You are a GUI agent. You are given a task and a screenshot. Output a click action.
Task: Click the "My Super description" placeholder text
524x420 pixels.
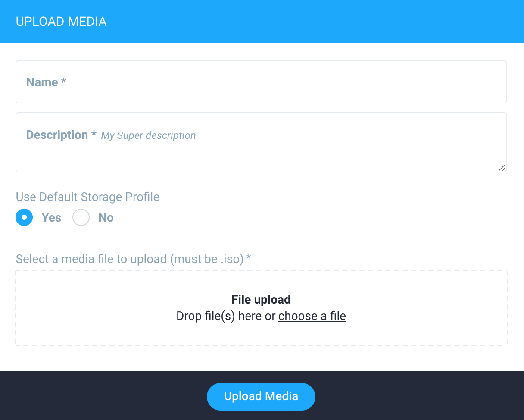click(x=148, y=135)
